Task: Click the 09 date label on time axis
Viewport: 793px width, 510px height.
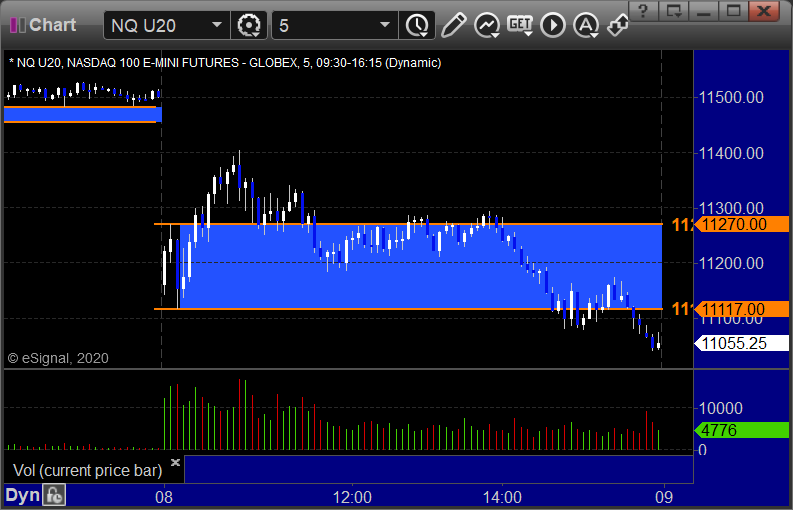Action: (x=664, y=497)
